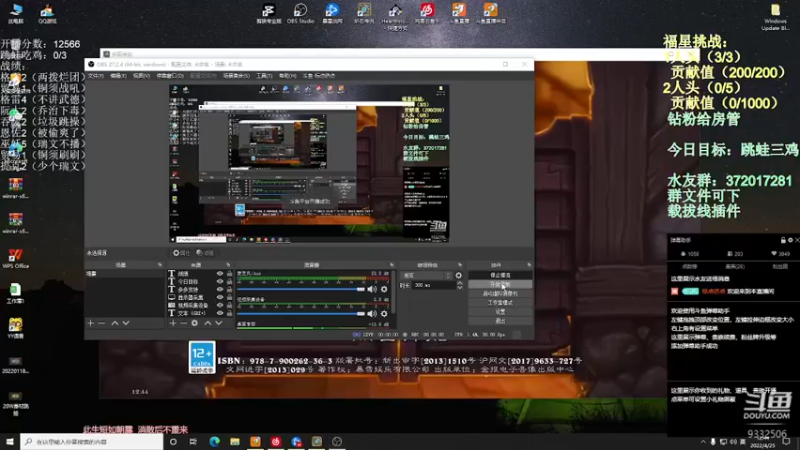Click the 开始录制 button

(500, 285)
